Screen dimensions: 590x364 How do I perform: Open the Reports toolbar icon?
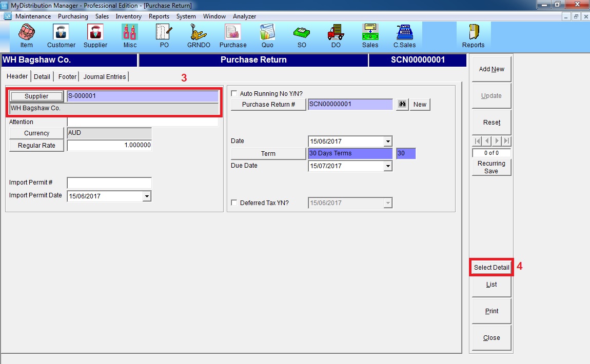point(473,35)
